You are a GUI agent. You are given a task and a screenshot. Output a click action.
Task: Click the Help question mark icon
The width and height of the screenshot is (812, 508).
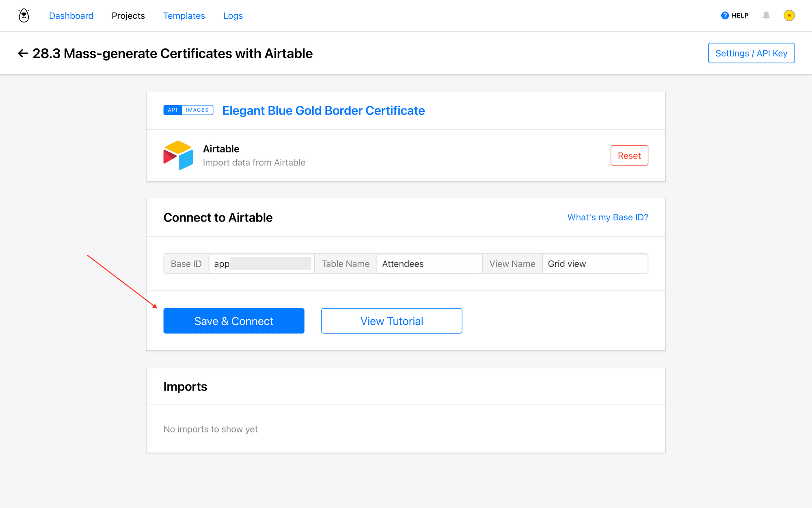click(x=725, y=15)
